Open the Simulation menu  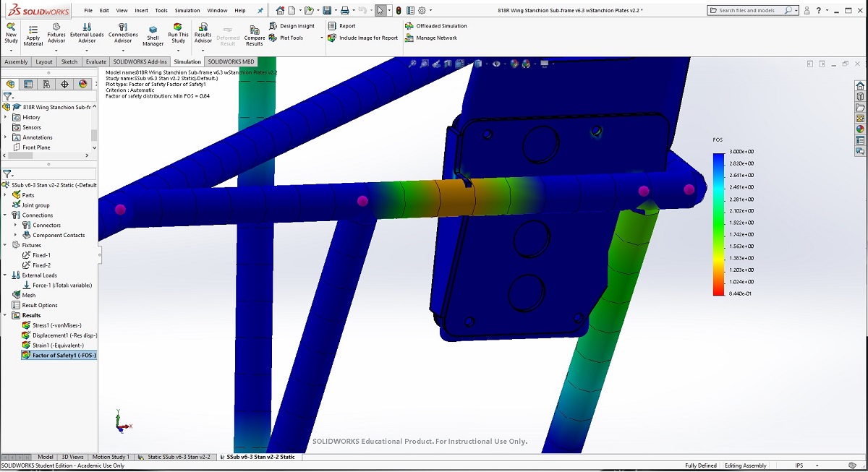click(187, 11)
